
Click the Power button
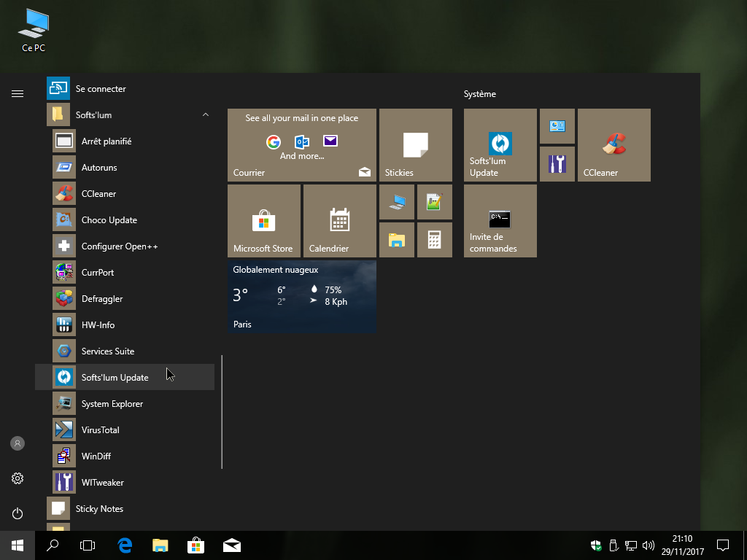point(18,513)
